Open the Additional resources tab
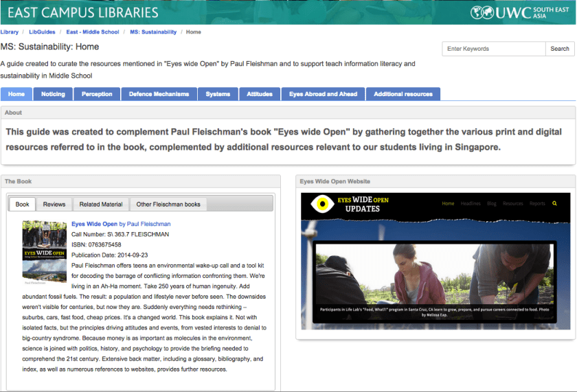The image size is (577, 392). point(403,94)
